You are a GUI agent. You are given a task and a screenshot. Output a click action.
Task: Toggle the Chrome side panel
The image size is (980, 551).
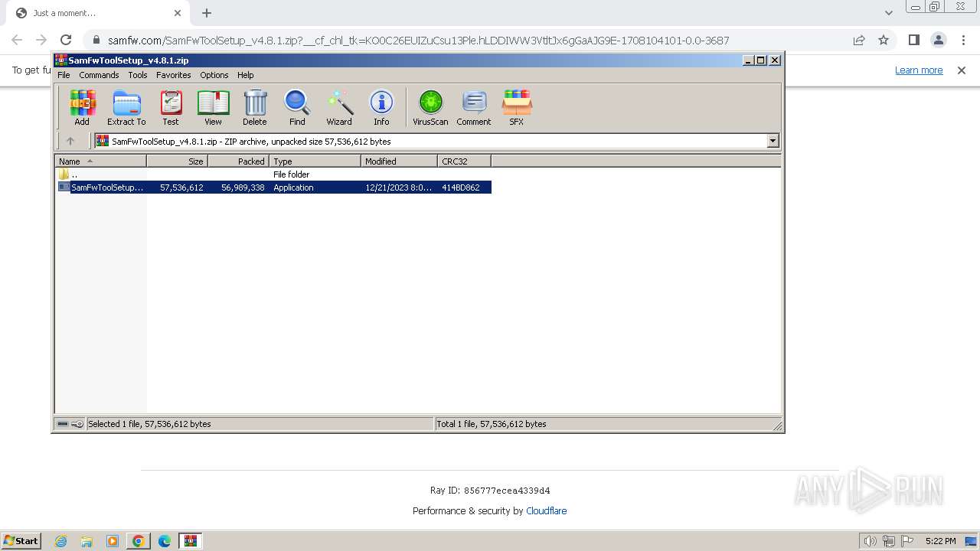coord(913,40)
